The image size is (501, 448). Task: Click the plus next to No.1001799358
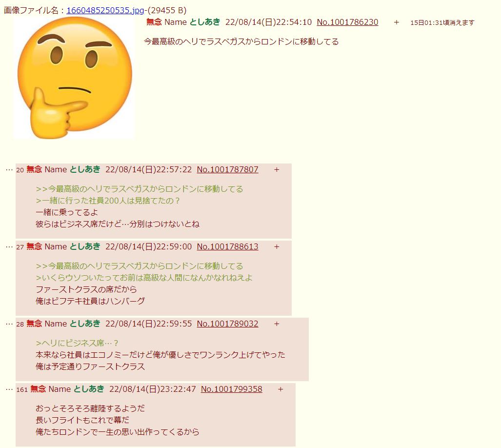(x=281, y=389)
